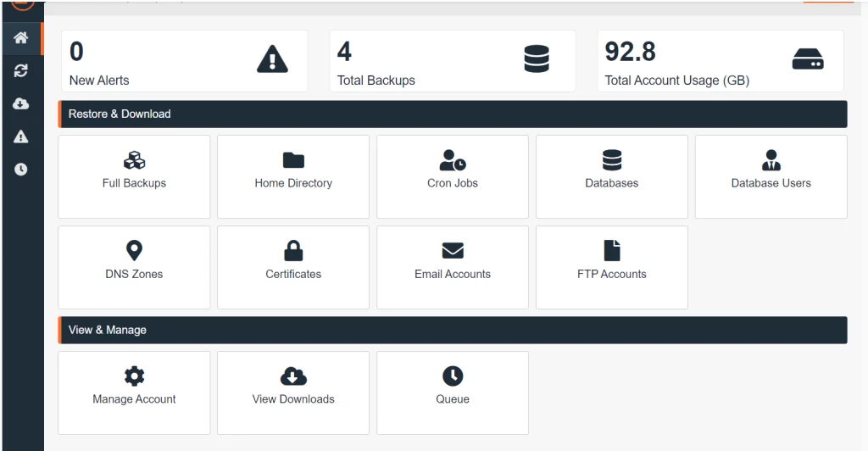868x451 pixels.
Task: Click the sync arrows sidebar icon
Action: point(21,70)
